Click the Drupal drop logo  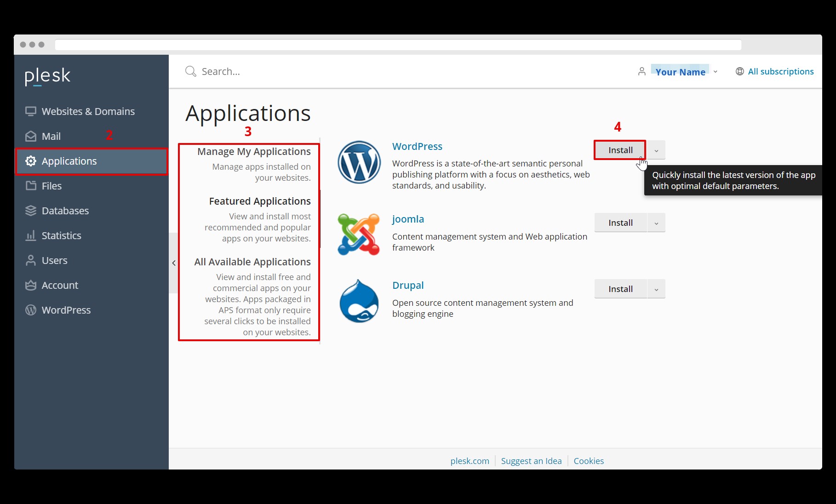pos(359,301)
